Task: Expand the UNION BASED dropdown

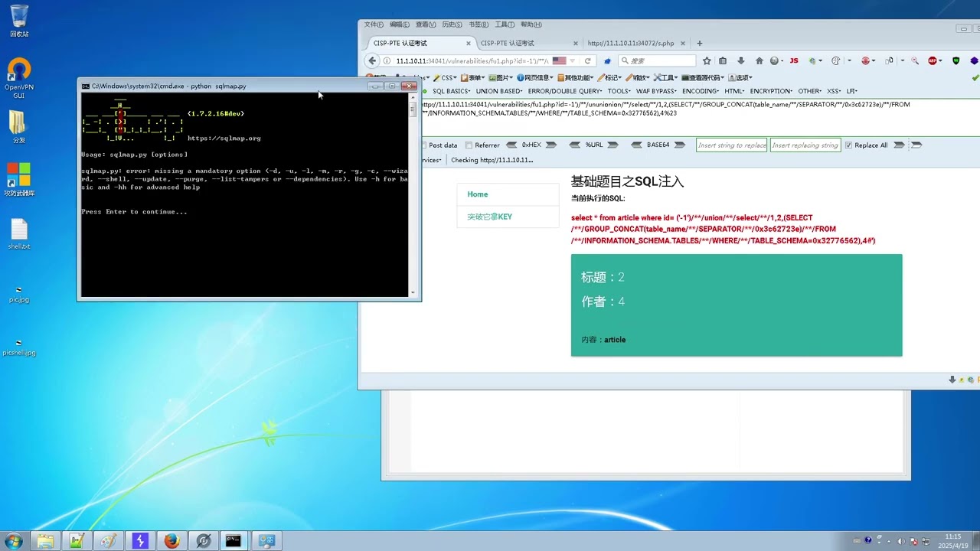Action: [499, 91]
